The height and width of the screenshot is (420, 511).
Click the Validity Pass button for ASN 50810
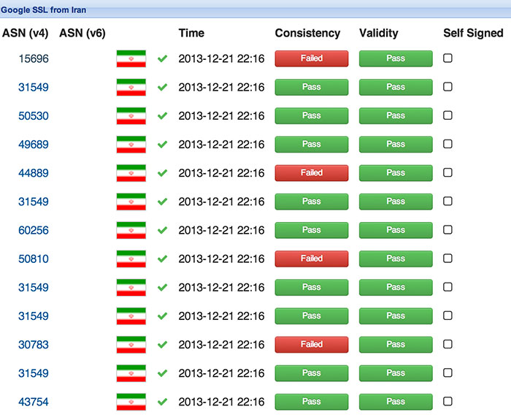click(x=396, y=259)
